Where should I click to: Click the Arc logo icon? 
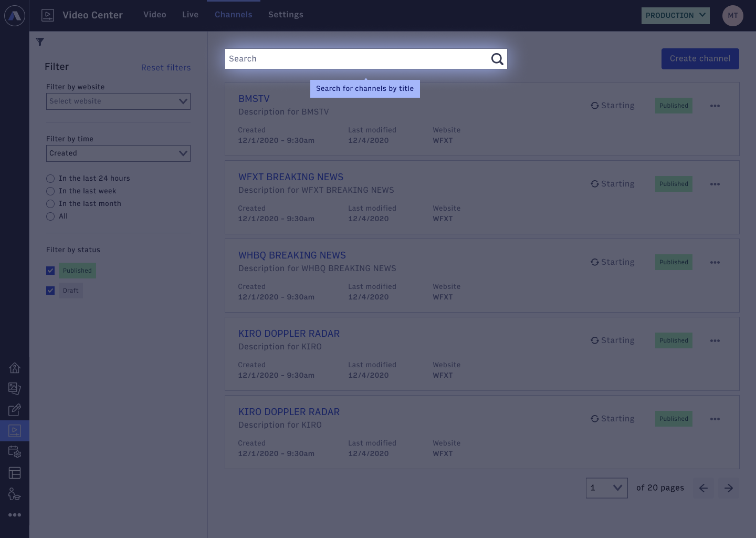click(15, 15)
